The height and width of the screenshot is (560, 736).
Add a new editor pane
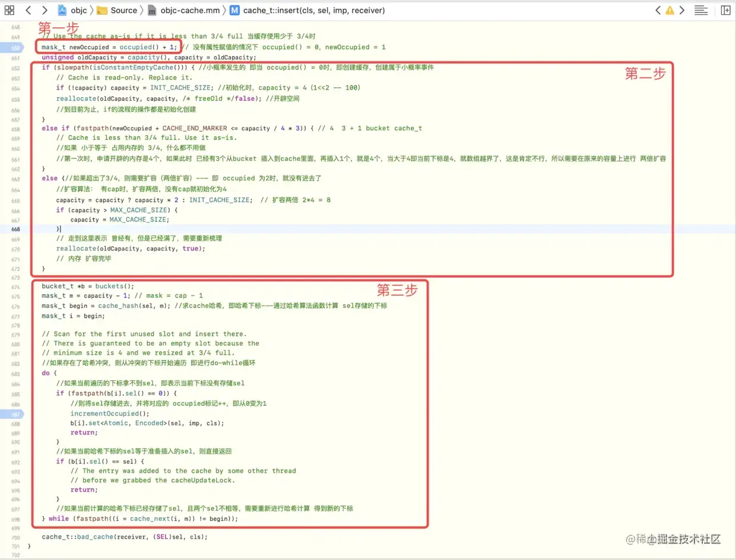[x=725, y=10]
